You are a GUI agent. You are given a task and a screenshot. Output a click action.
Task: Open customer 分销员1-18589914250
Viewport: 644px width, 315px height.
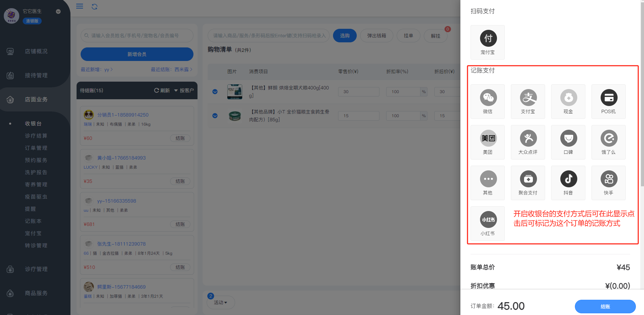pyautogui.click(x=123, y=115)
